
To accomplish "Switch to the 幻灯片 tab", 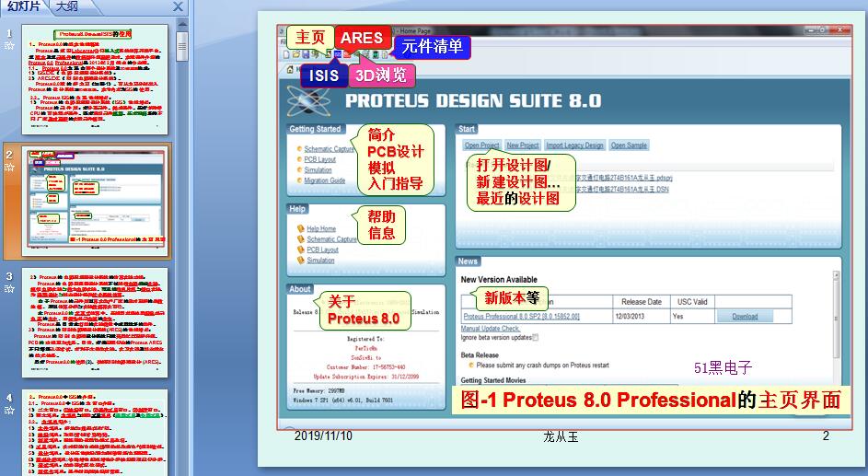I will coord(23,6).
